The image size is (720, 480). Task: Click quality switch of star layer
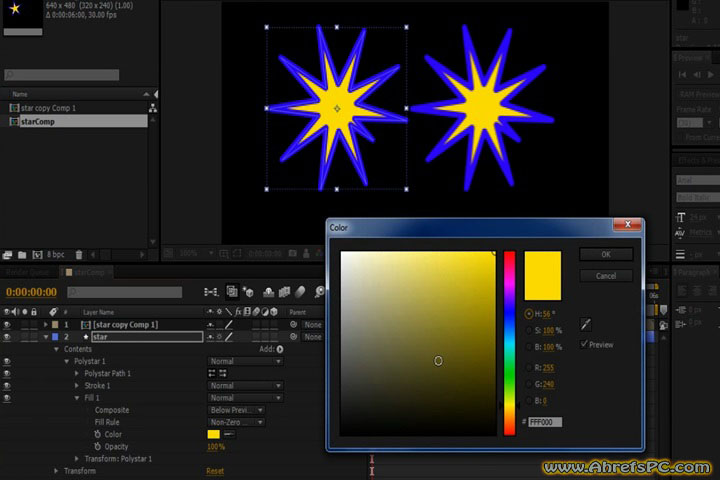[229, 337]
